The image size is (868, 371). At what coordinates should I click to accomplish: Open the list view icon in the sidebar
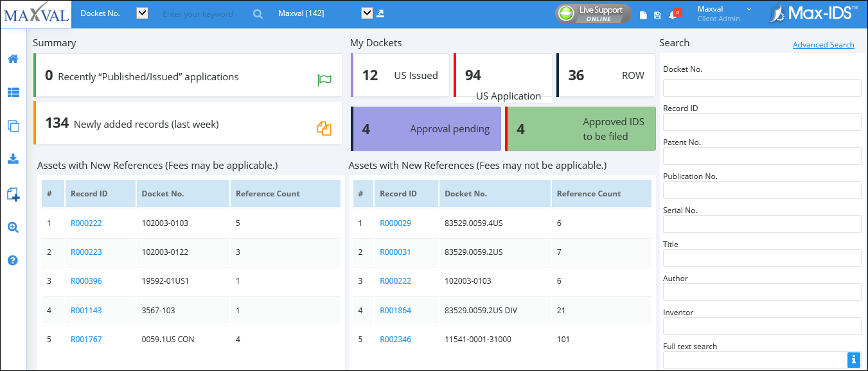pos(13,92)
